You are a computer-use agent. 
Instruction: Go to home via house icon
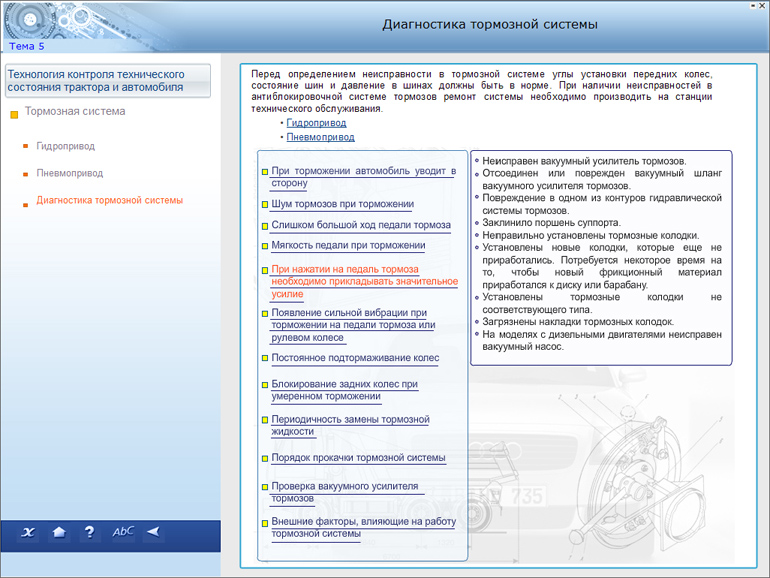(x=59, y=532)
